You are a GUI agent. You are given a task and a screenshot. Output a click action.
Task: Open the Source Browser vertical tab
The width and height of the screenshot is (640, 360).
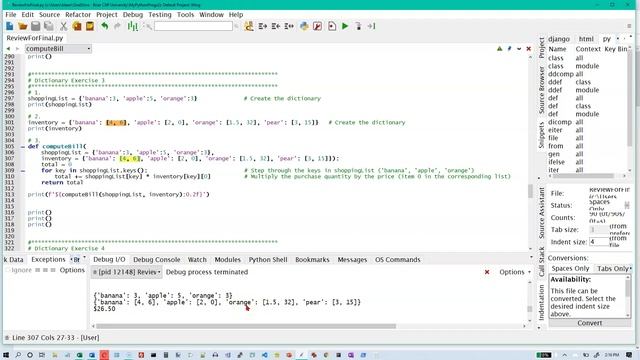click(x=542, y=90)
